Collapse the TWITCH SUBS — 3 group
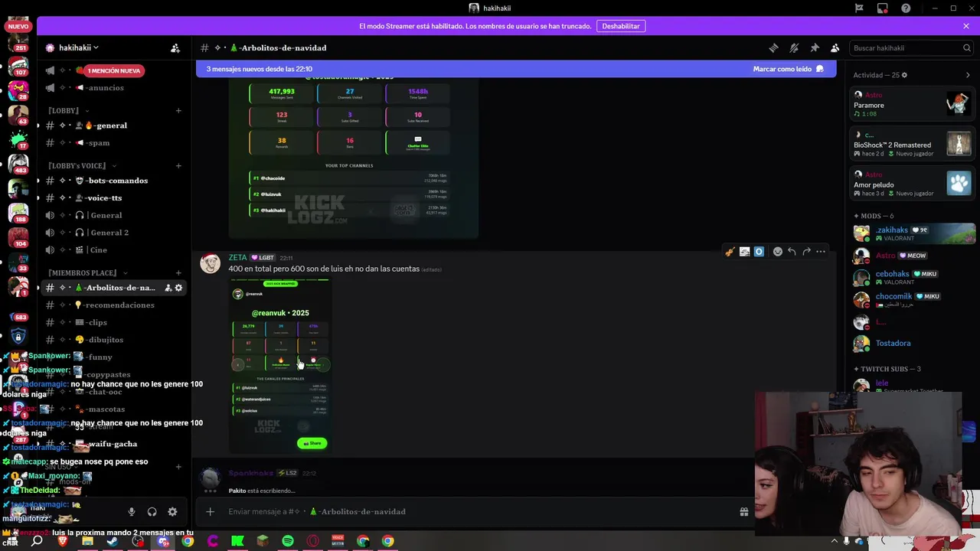The width and height of the screenshot is (980, 551). pyautogui.click(x=887, y=369)
